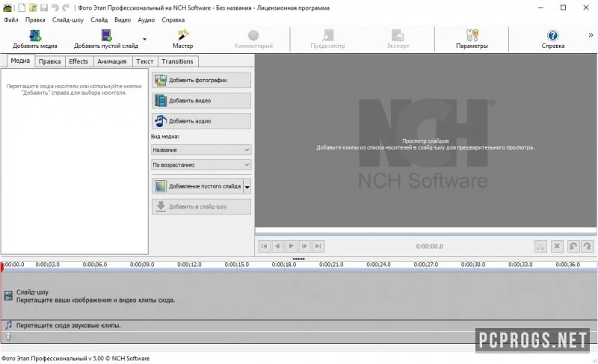
Task: Open the Слайд menu
Action: coord(99,20)
